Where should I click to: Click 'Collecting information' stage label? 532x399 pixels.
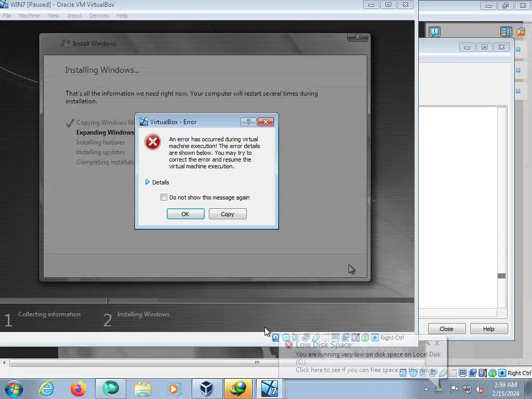(x=49, y=314)
